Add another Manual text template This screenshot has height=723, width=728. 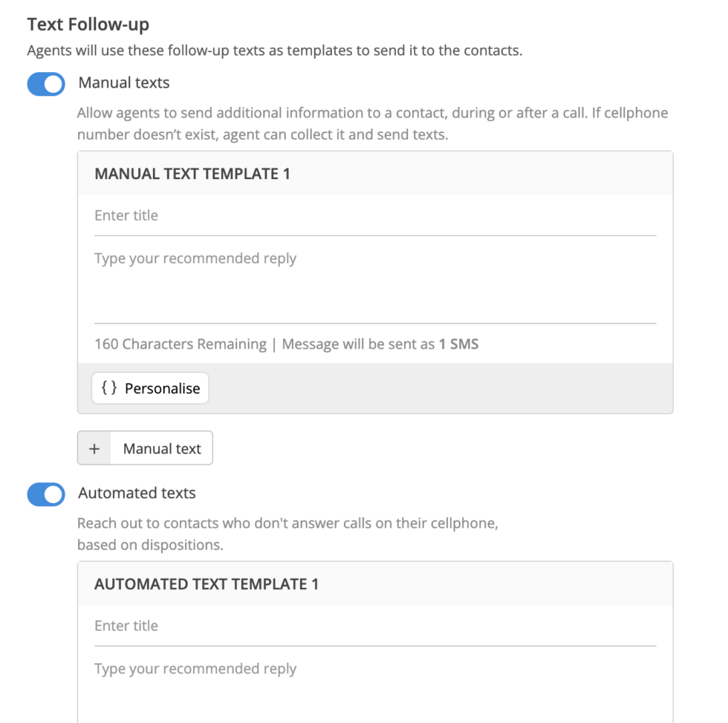[x=145, y=448]
